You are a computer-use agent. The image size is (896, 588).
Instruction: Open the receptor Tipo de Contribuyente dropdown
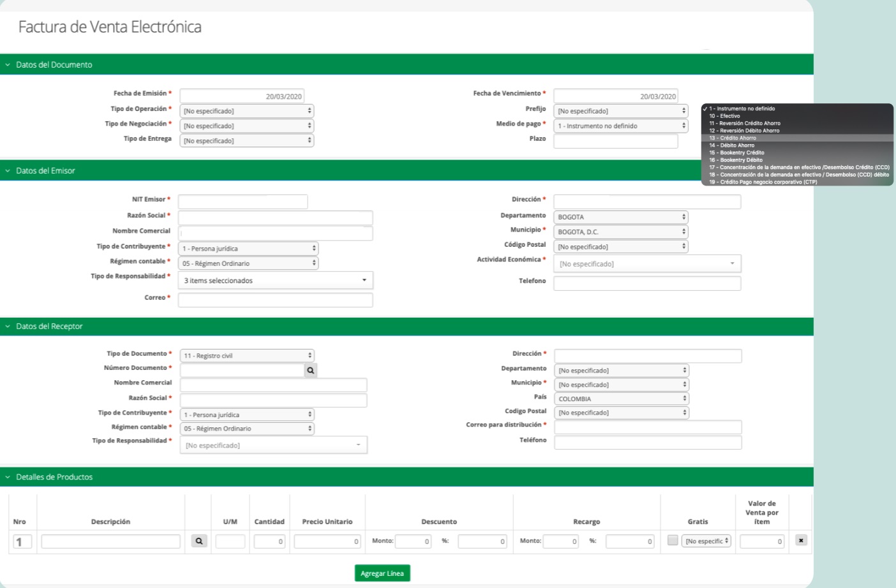pos(247,415)
